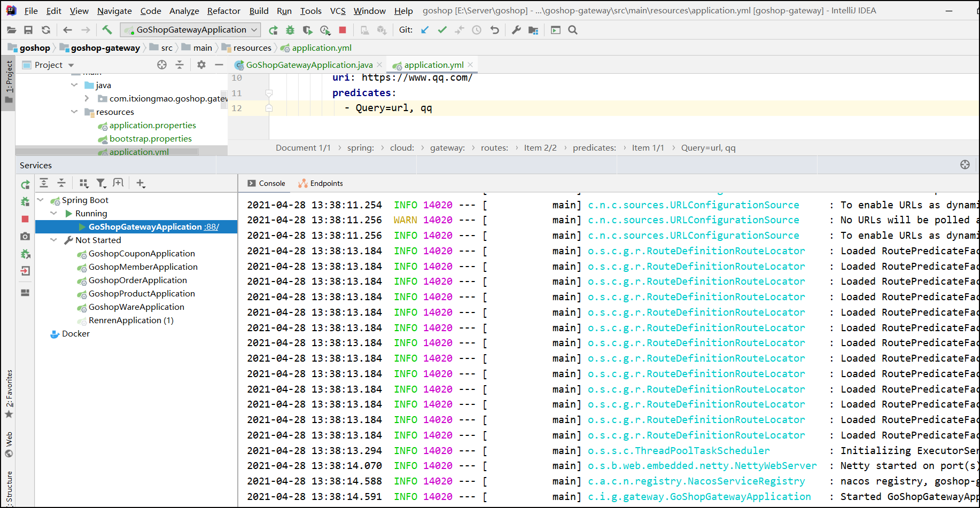Expand the com.itxiongmao.goshop.gateway package
Viewport: 980px width, 508px height.
click(87, 98)
